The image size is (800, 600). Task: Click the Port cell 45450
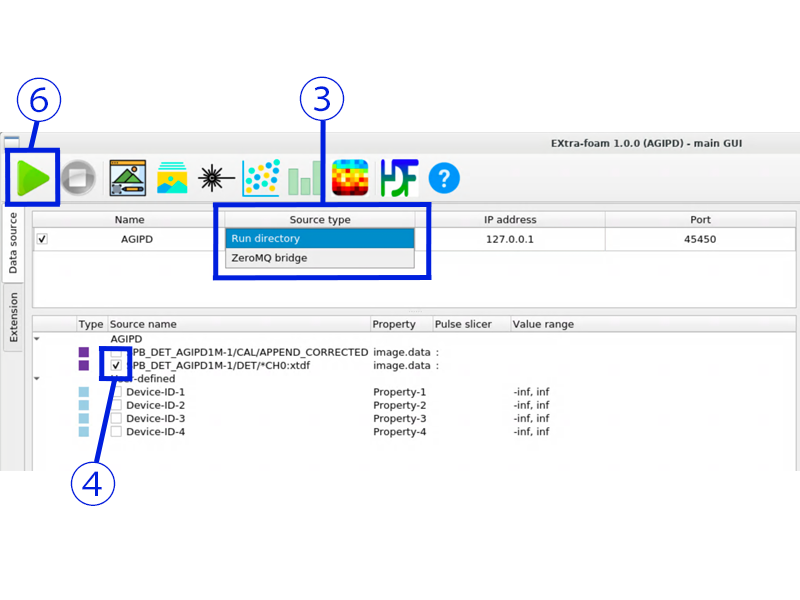click(700, 239)
